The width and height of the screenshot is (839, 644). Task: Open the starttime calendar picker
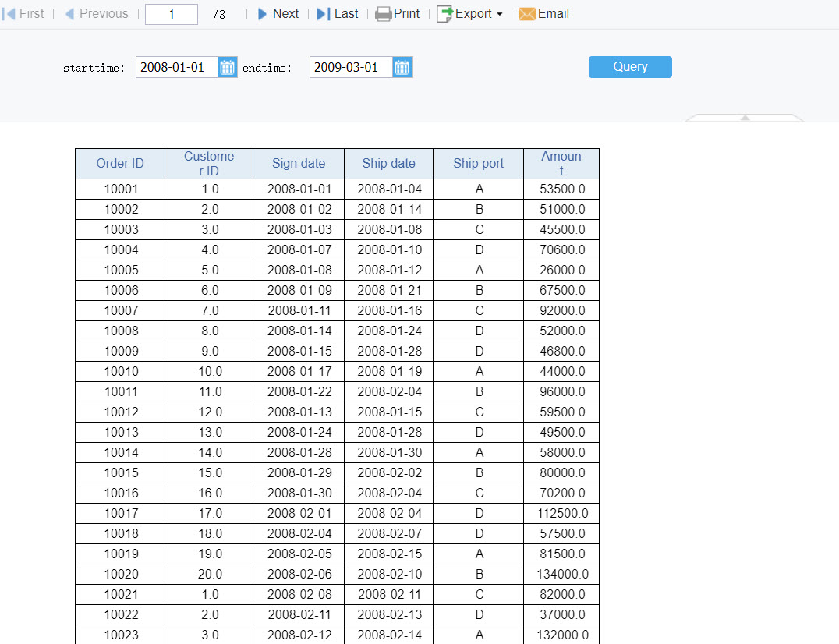pyautogui.click(x=228, y=67)
